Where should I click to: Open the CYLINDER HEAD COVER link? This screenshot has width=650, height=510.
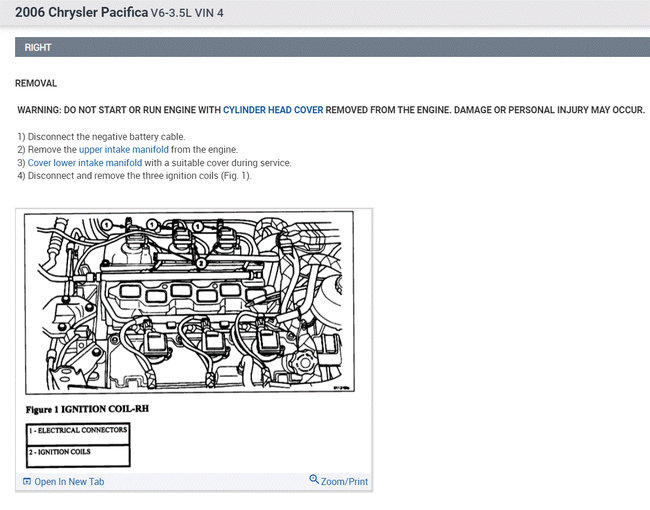pos(273,110)
